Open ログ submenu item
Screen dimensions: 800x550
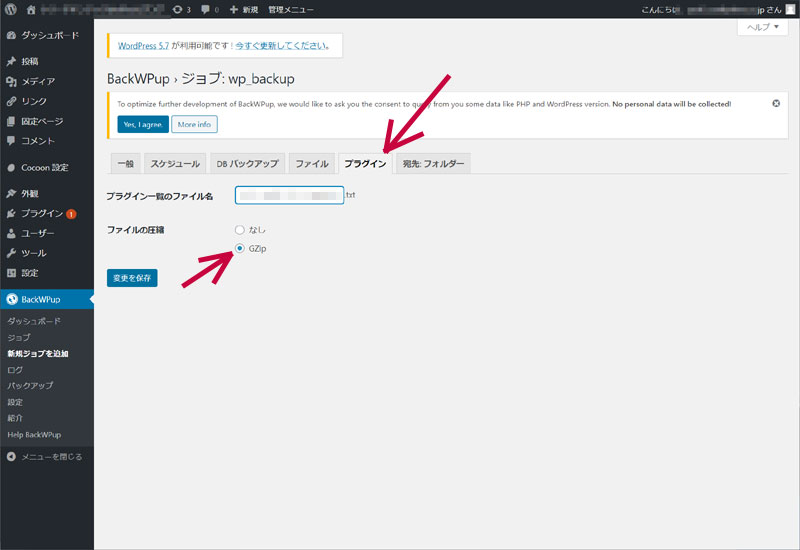point(15,370)
